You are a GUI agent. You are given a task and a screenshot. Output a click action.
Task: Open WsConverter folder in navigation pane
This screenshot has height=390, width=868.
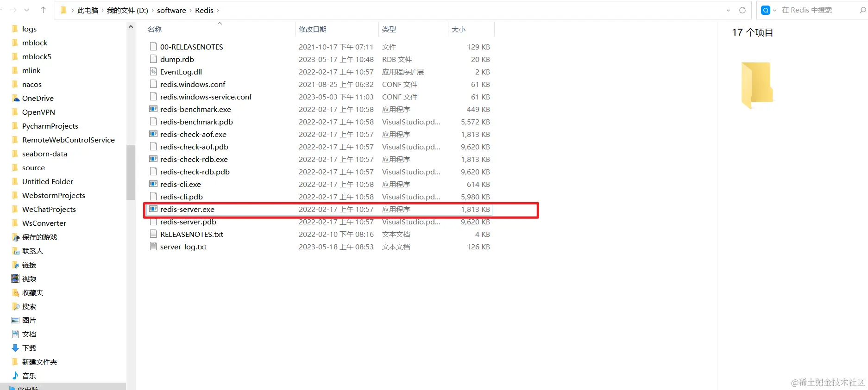click(x=44, y=223)
